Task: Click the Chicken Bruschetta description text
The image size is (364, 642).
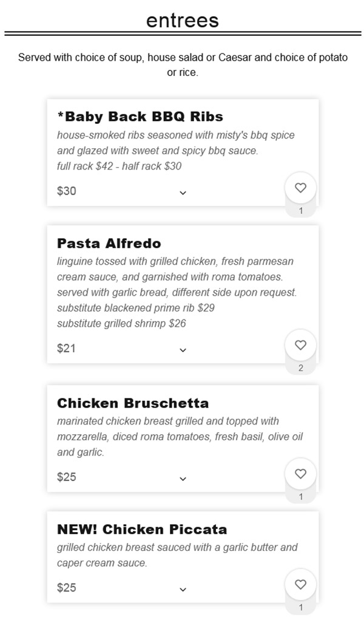Action: 180,437
